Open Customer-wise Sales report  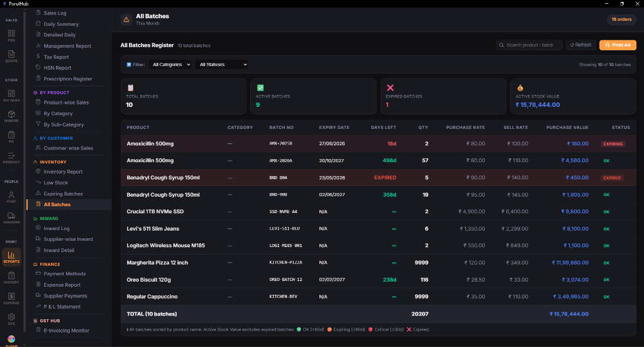click(68, 148)
